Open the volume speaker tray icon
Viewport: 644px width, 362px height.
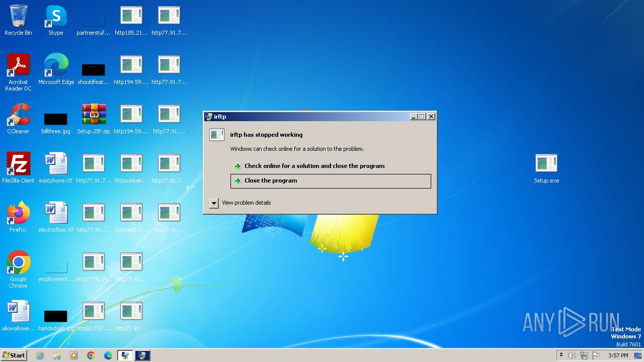coord(572,355)
